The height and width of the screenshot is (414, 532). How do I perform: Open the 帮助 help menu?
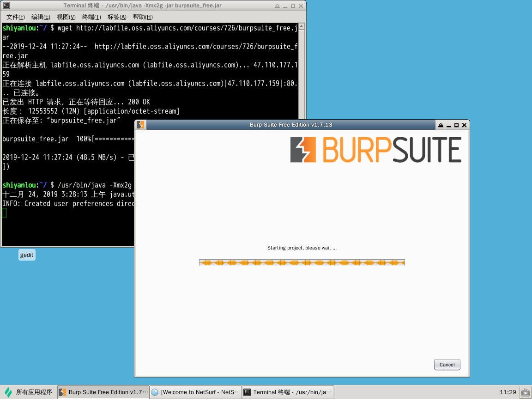[142, 17]
